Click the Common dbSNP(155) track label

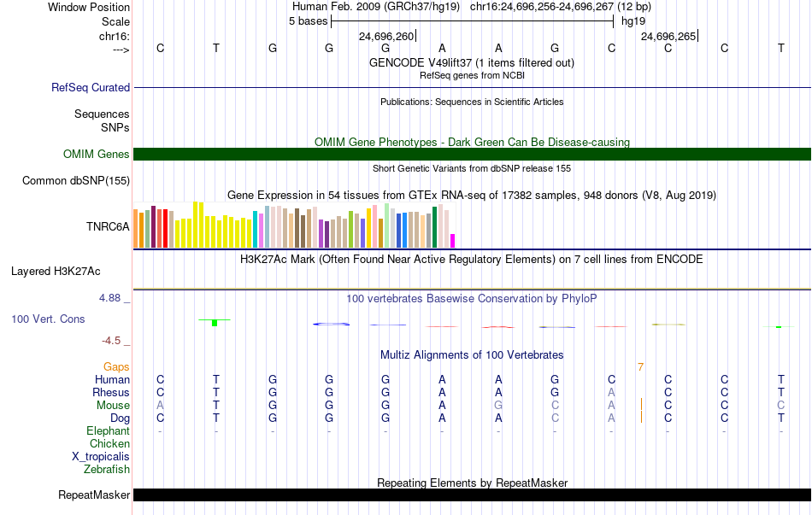[x=76, y=181]
